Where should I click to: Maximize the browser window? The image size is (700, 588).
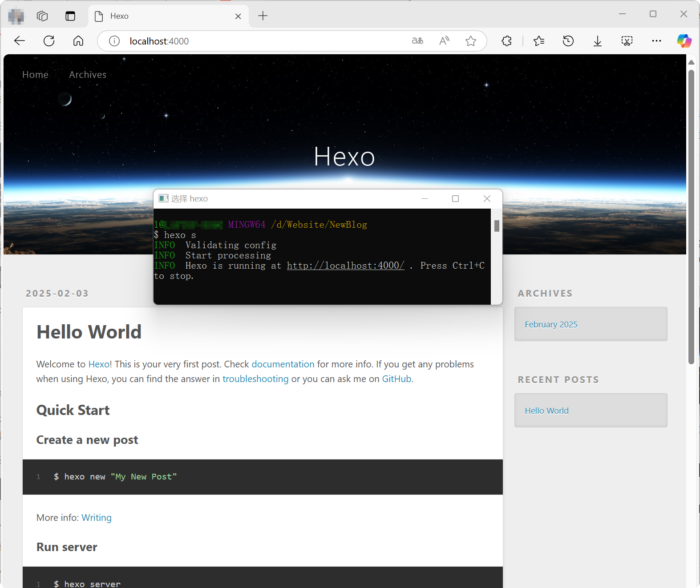tap(653, 14)
